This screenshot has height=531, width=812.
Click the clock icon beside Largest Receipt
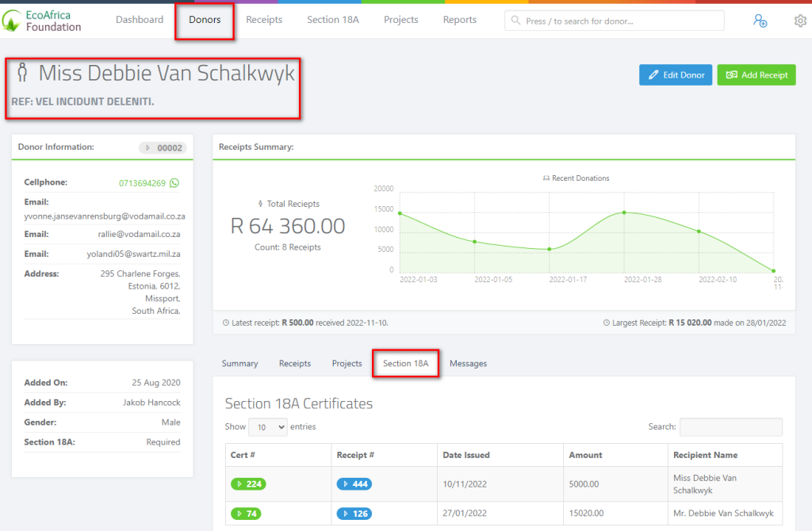coord(607,323)
